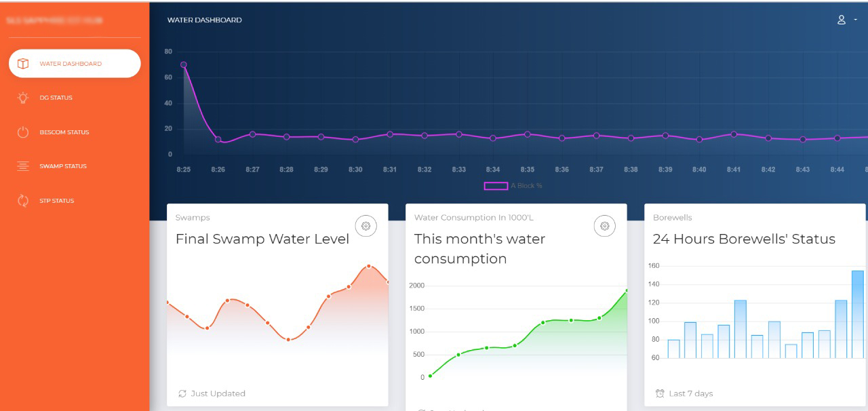Click the Water Dashboard cube icon

click(23, 64)
